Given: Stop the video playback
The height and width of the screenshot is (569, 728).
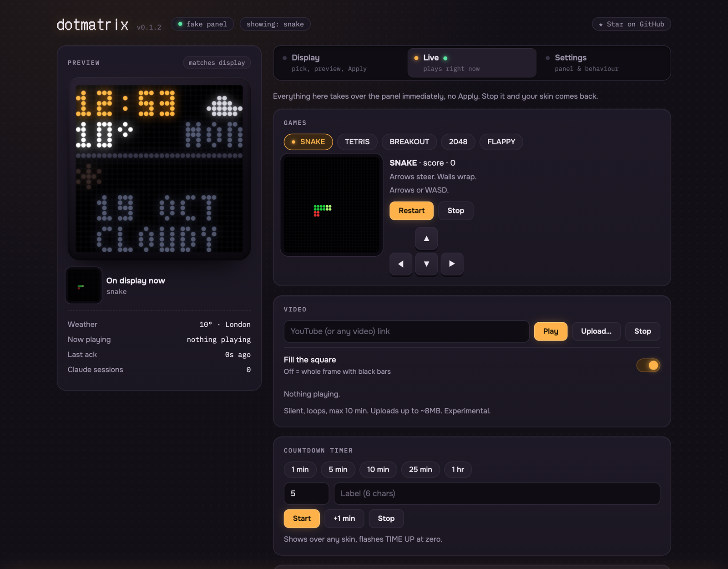Looking at the screenshot, I should click(642, 331).
